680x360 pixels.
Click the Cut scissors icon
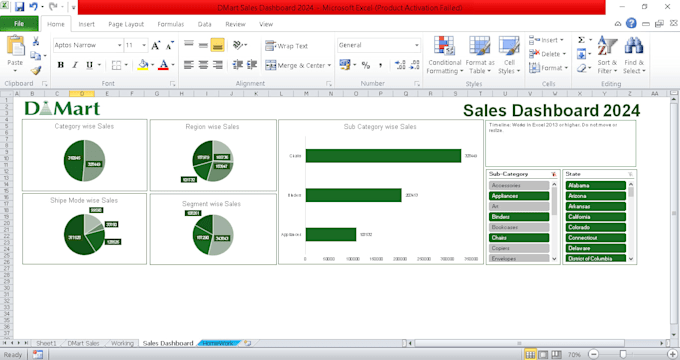(x=36, y=41)
